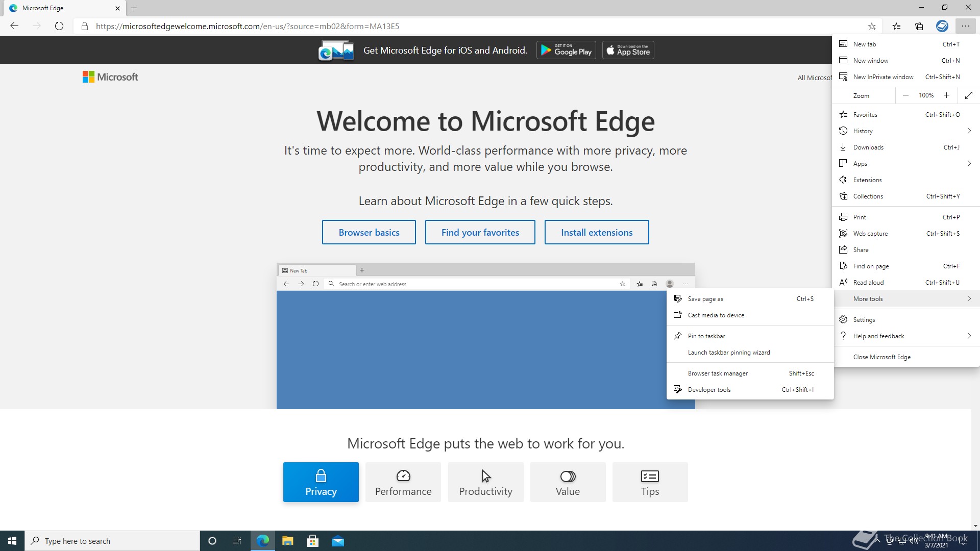
Task: Select New window in the menu
Action: 906,61
